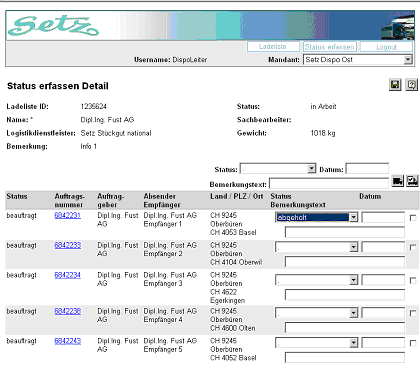Click the remark field for Empfänger 5 row
The width and height of the screenshot is (420, 373).
(345, 357)
